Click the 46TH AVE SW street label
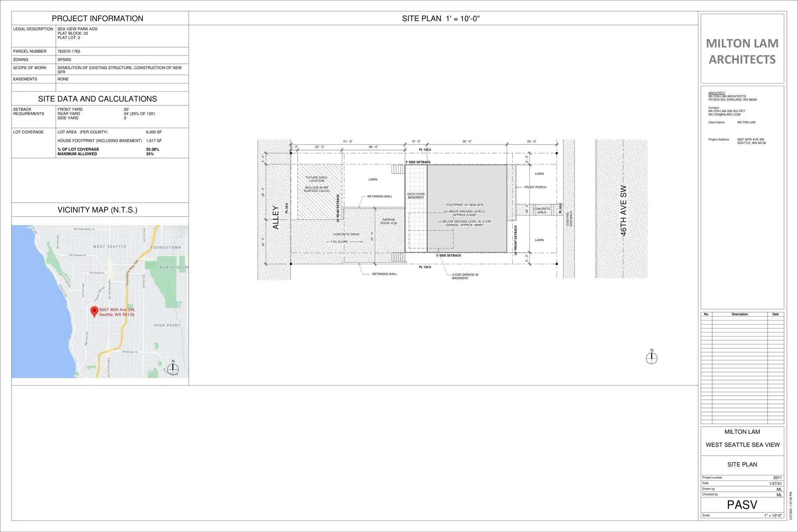Screen dimensions: 798x532 coord(623,210)
